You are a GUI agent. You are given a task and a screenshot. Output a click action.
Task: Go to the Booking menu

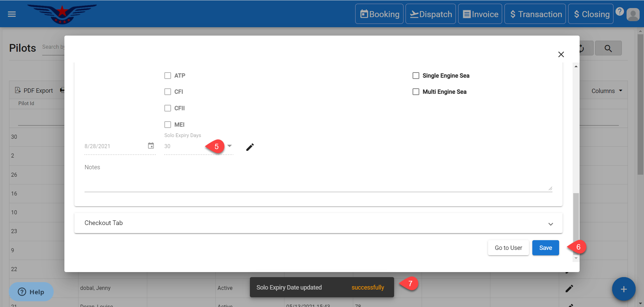(379, 14)
